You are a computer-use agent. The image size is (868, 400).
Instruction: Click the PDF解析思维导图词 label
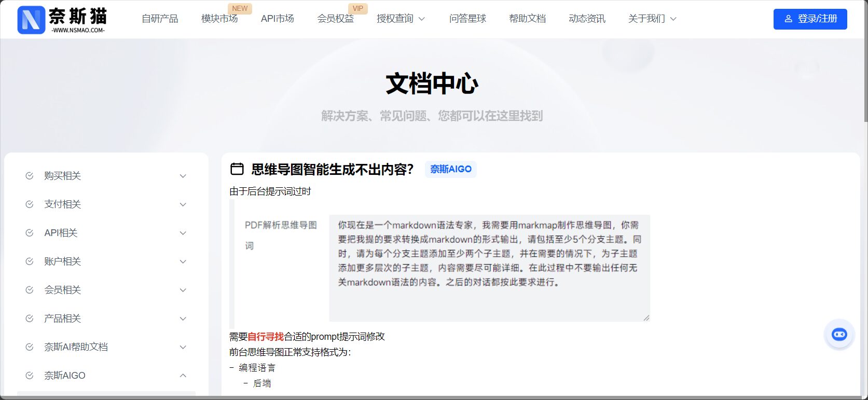[x=281, y=235]
